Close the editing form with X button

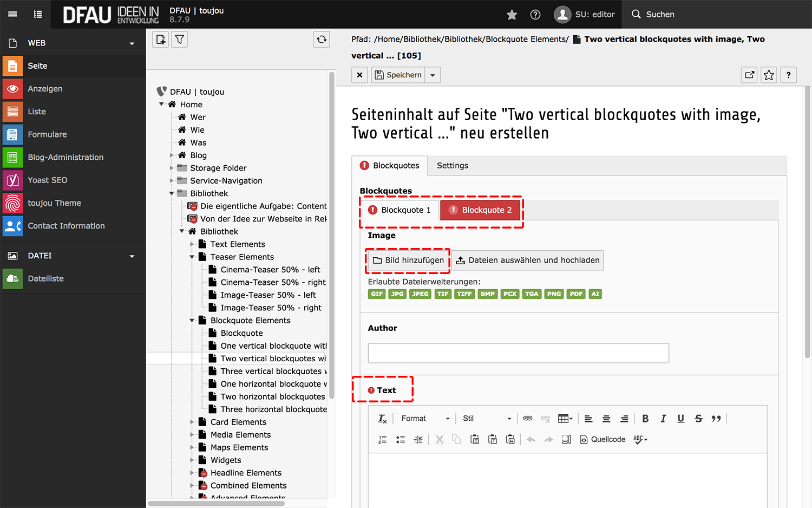359,75
